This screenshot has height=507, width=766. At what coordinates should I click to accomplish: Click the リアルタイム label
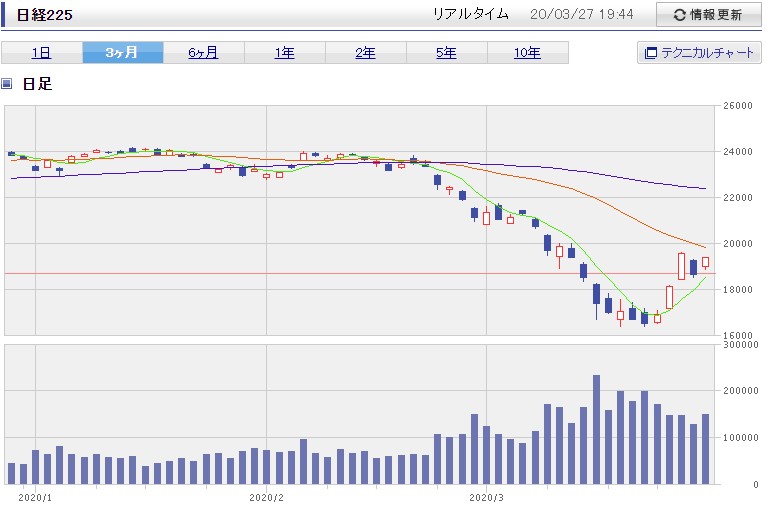tap(471, 14)
